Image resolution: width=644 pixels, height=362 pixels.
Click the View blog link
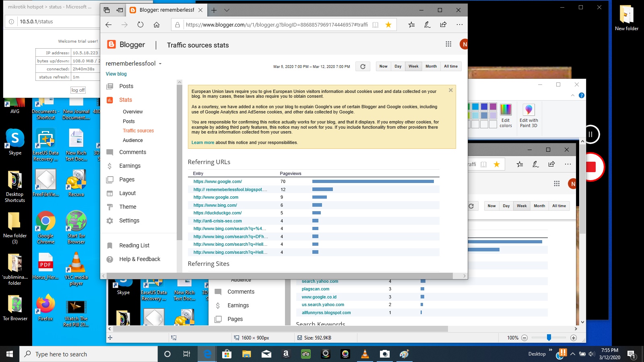point(116,74)
